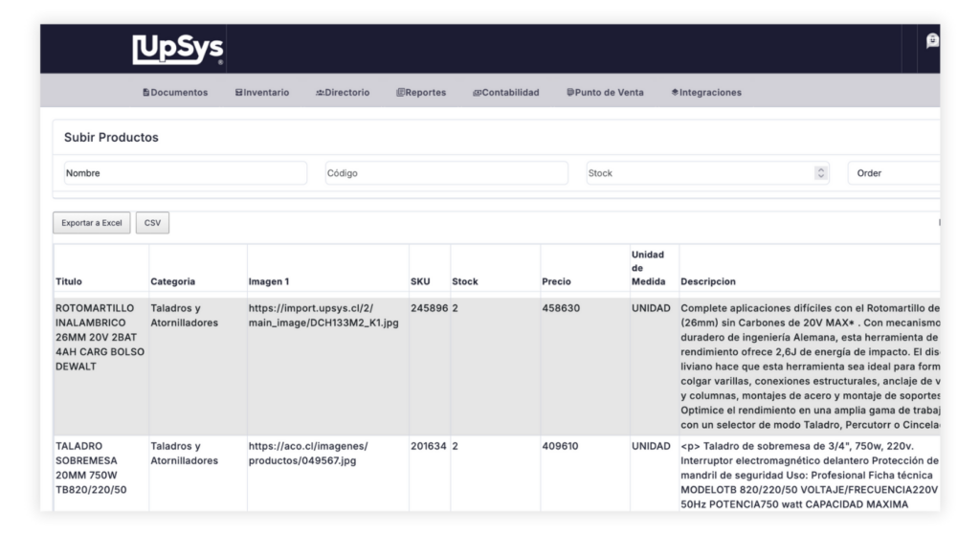
Task: Select the ROTOMARTILLO INALAMBRICO product row title
Action: click(100, 337)
